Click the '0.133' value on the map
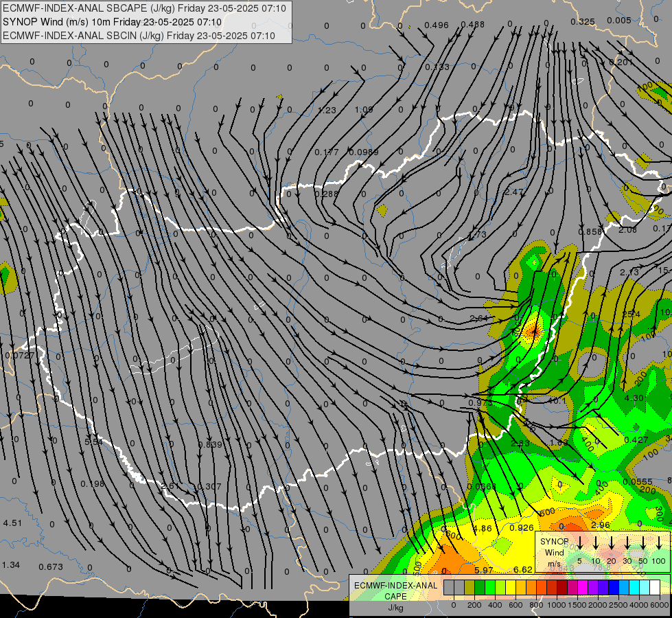 [x=437, y=67]
